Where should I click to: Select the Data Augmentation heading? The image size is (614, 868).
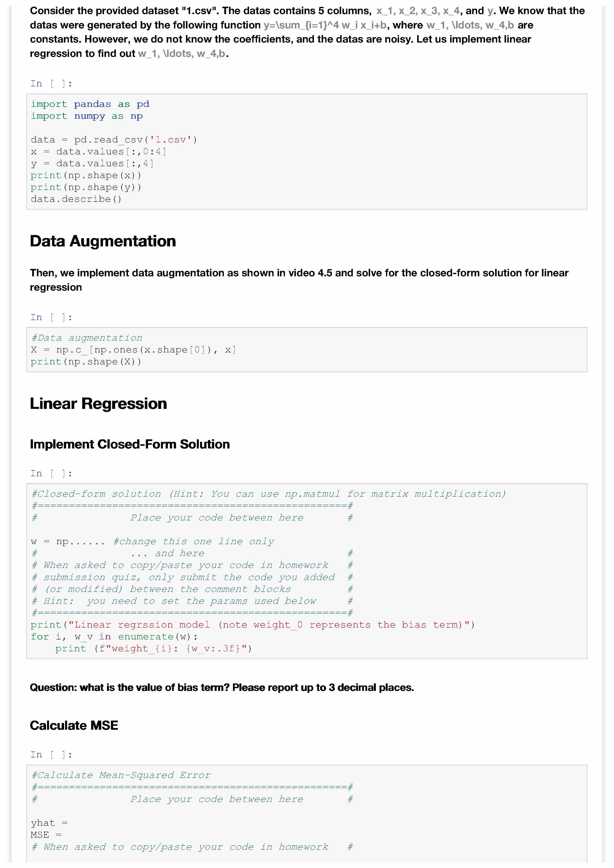pyautogui.click(x=103, y=241)
